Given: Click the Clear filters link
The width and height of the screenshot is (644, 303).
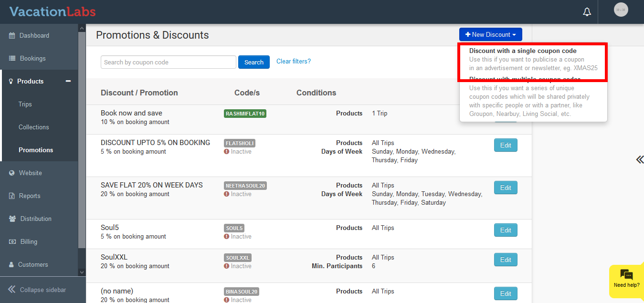Looking at the screenshot, I should point(293,62).
